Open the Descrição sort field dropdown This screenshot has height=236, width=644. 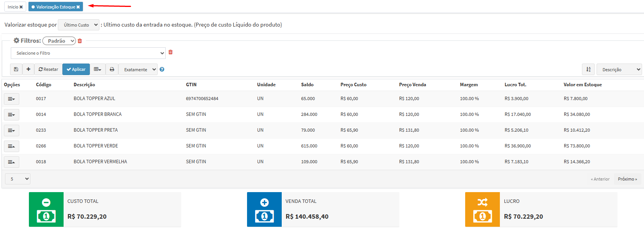pos(619,70)
